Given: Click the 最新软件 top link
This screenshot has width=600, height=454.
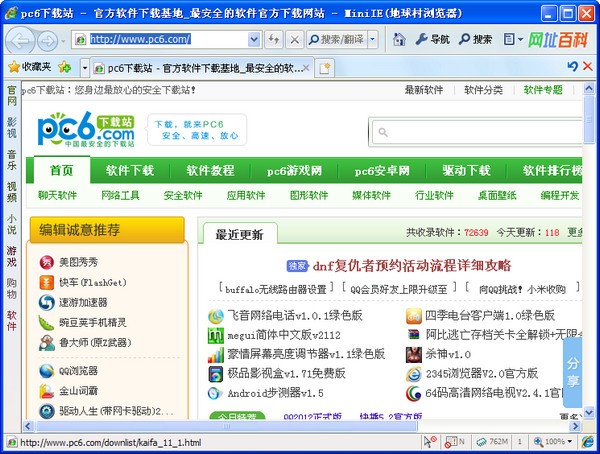Looking at the screenshot, I should click(424, 90).
